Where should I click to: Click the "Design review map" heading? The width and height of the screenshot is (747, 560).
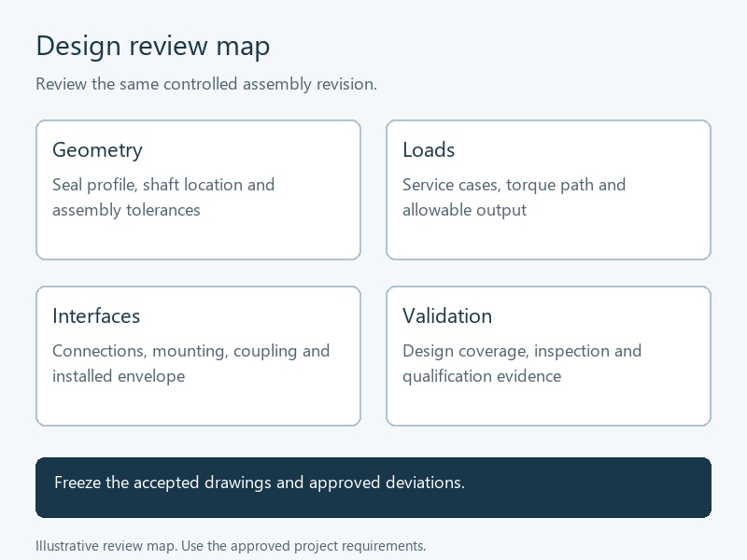153,46
